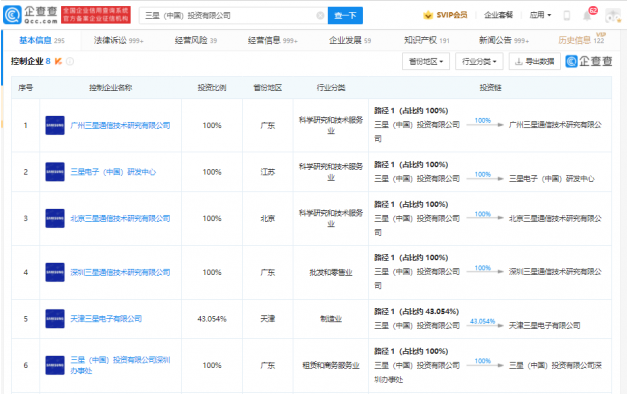Click the 查一下 search button
Viewport: 627px width, 394px height.
[x=345, y=16]
